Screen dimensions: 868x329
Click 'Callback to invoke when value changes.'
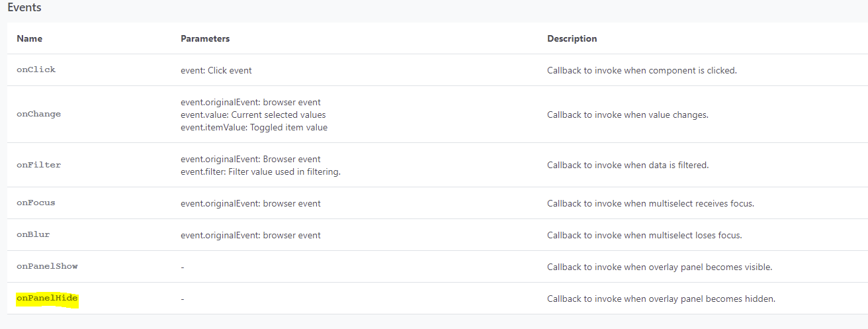628,115
